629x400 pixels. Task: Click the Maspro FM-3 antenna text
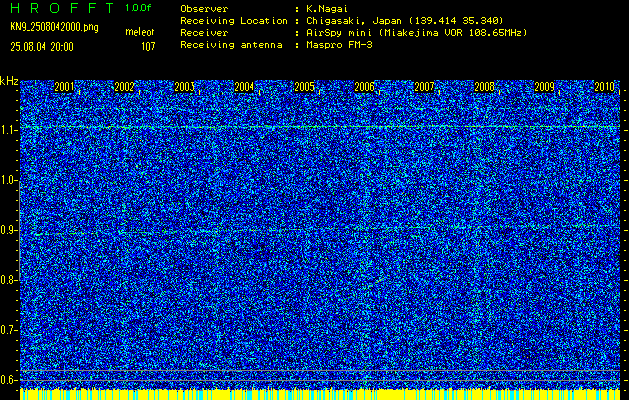click(339, 45)
